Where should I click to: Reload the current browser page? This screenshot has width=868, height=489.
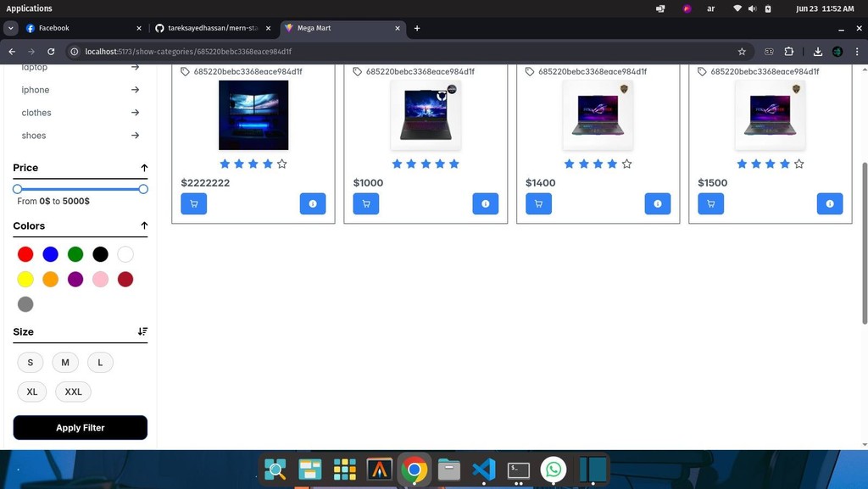51,52
